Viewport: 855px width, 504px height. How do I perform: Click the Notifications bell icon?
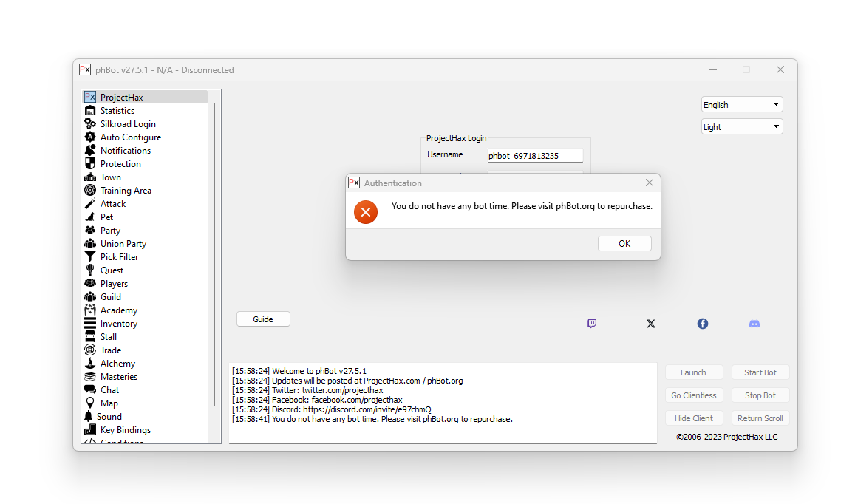click(90, 151)
